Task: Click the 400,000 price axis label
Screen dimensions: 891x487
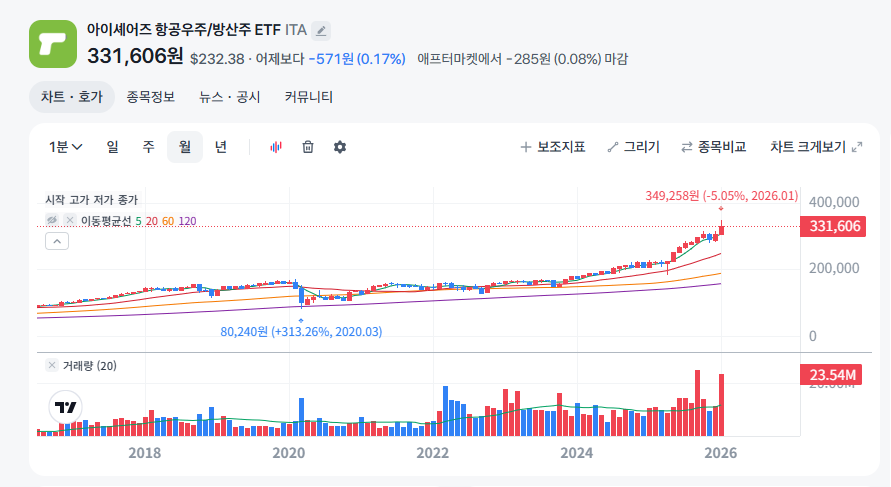Action: [x=834, y=202]
